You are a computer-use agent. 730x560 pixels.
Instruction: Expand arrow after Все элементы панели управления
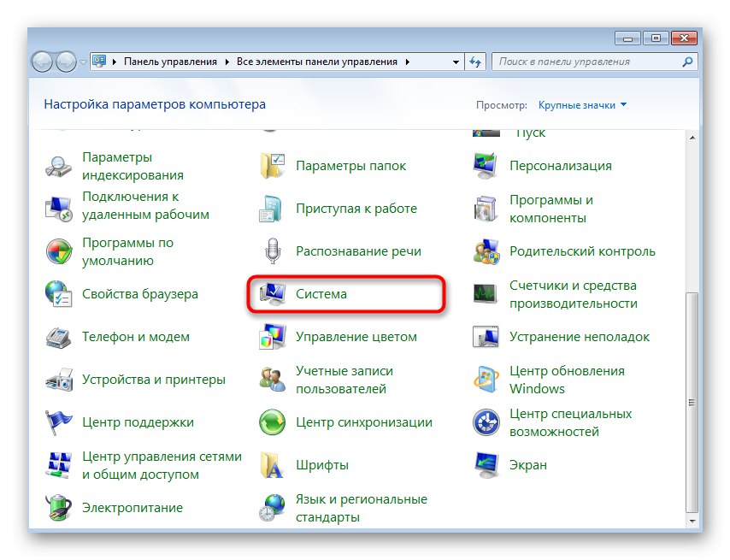pyautogui.click(x=408, y=62)
